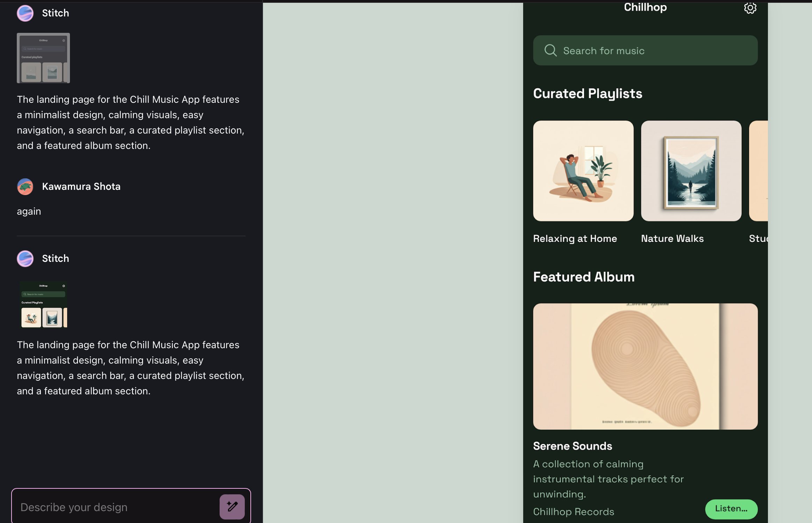Click Kawamura Shota's profile avatar
This screenshot has width=812, height=523.
[x=25, y=187]
